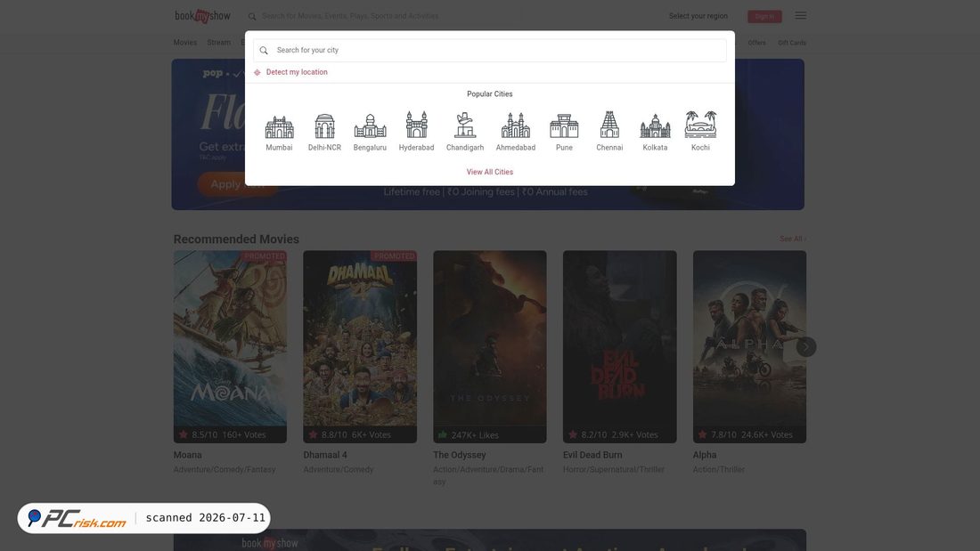The width and height of the screenshot is (980, 551).
Task: Click the Alpha title text
Action: pos(705,455)
